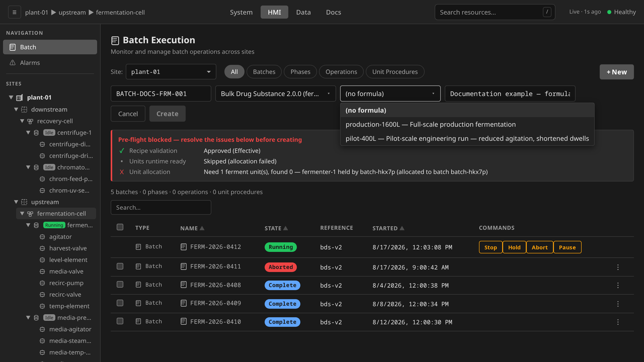
Task: Switch to the System tab
Action: coord(241,12)
